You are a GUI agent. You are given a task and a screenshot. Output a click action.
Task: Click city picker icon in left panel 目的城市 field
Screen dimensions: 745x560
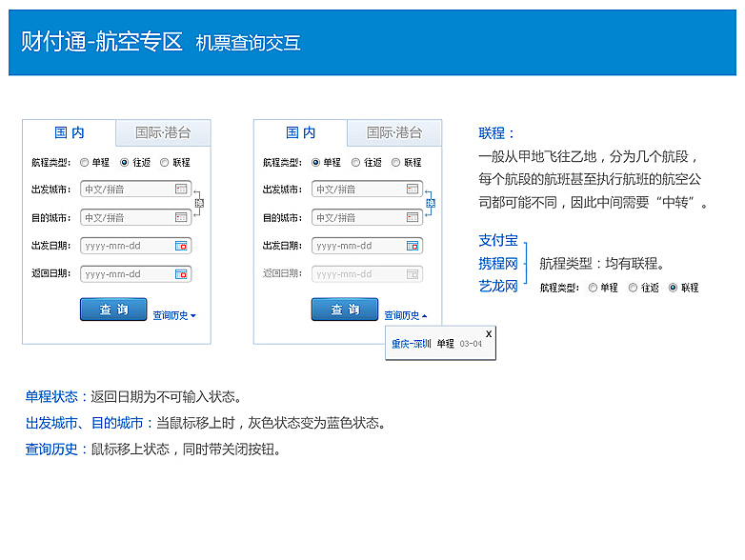[x=181, y=217]
